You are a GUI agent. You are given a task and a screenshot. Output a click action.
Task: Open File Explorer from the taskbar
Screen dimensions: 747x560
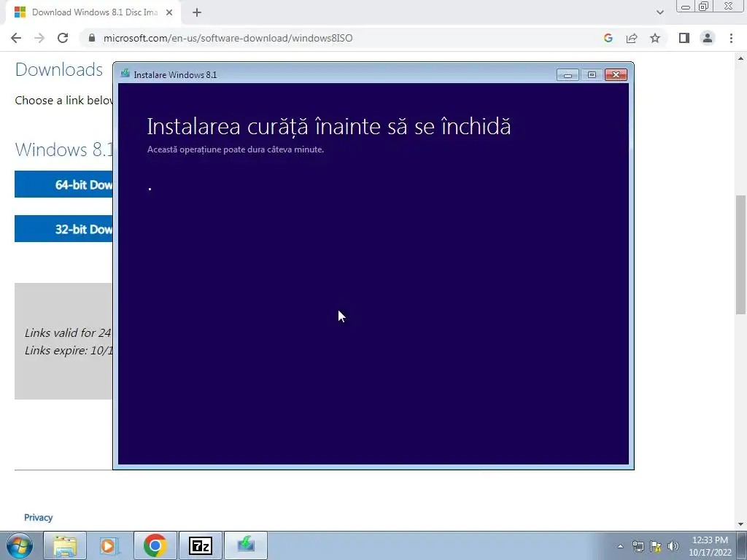(65, 545)
